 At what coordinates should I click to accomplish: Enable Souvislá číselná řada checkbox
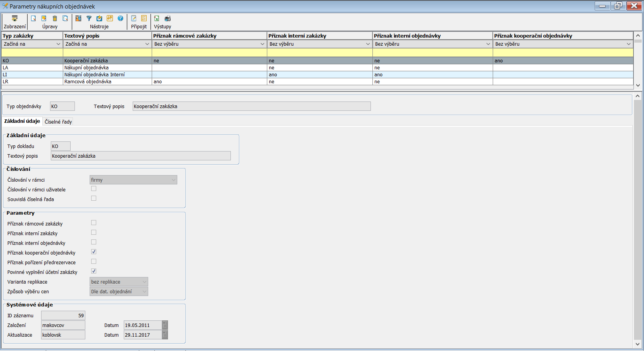[93, 198]
